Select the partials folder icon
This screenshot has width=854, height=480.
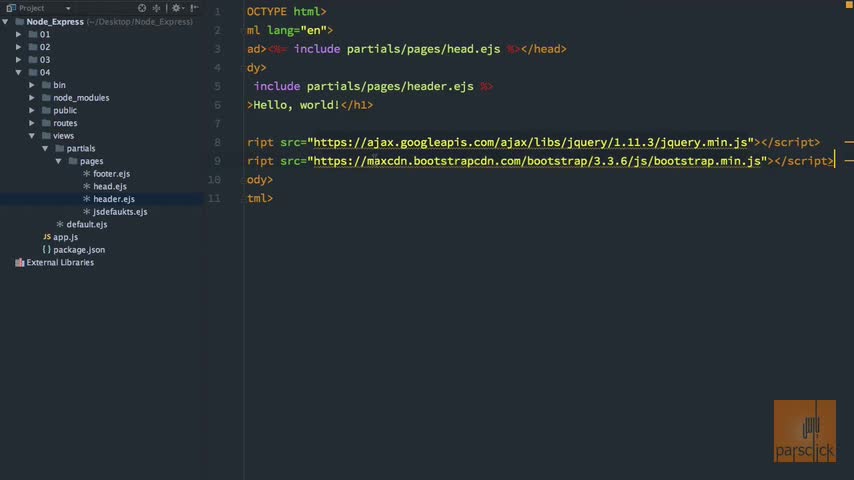(x=59, y=148)
